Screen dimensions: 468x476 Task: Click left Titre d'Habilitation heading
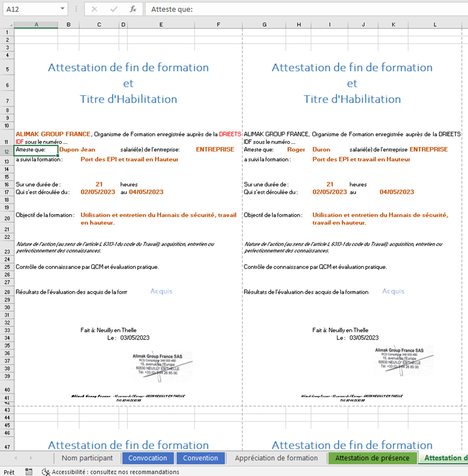(128, 99)
